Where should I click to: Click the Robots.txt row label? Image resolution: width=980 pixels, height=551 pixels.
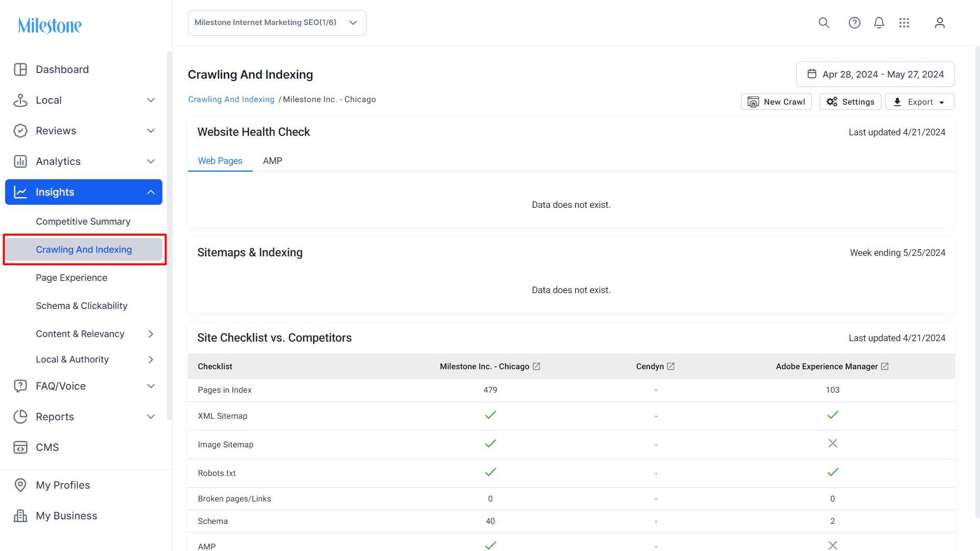pyautogui.click(x=217, y=473)
